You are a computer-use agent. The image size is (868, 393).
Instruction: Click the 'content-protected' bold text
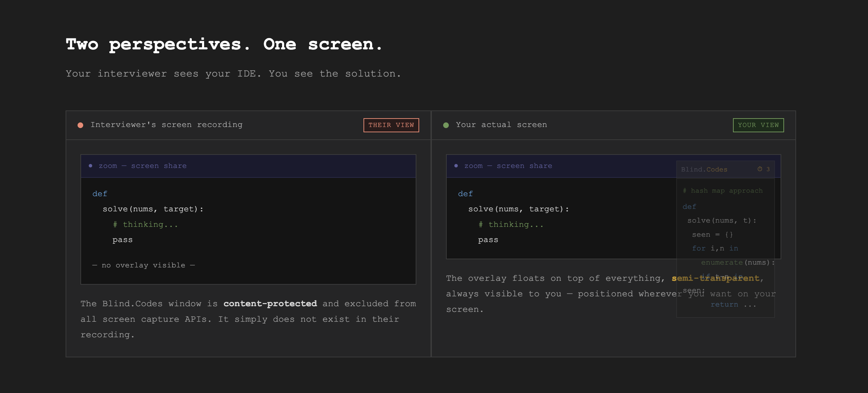point(270,304)
